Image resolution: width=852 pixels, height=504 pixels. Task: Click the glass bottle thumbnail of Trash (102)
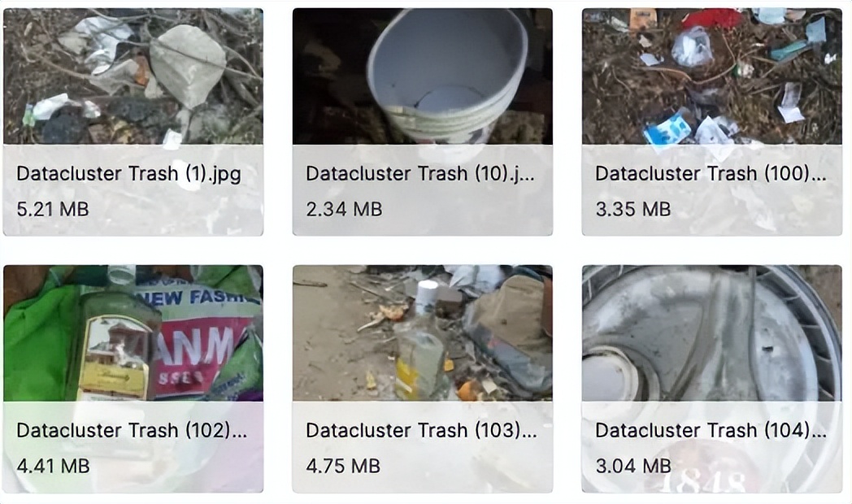pos(133,333)
